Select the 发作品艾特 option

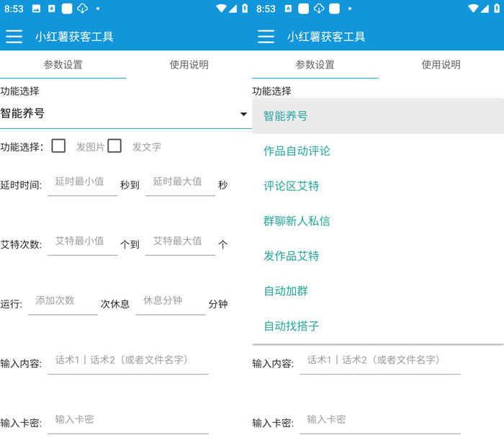pos(291,256)
